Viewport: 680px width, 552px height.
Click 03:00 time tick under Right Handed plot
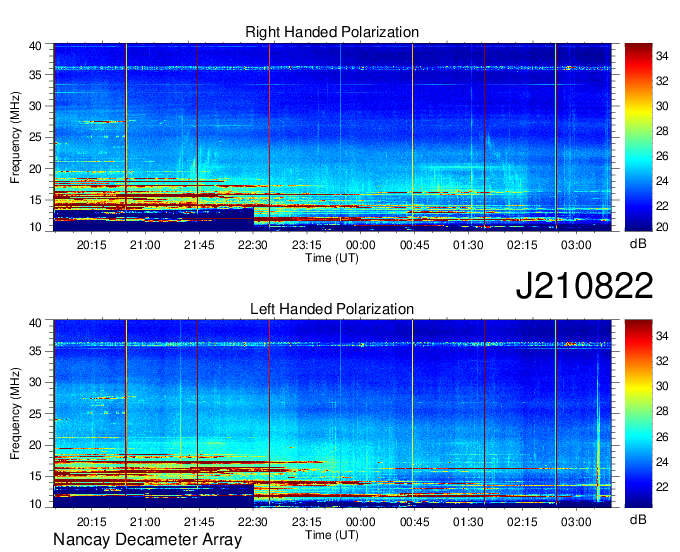576,245
